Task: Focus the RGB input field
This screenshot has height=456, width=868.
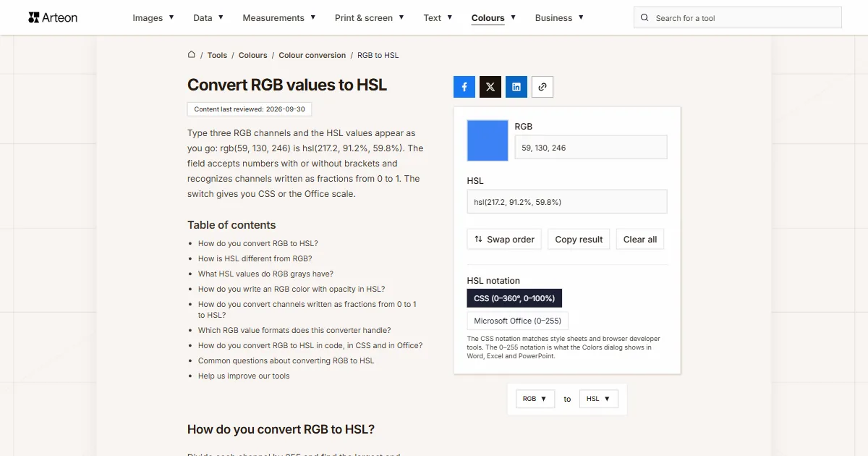Action: tap(591, 148)
